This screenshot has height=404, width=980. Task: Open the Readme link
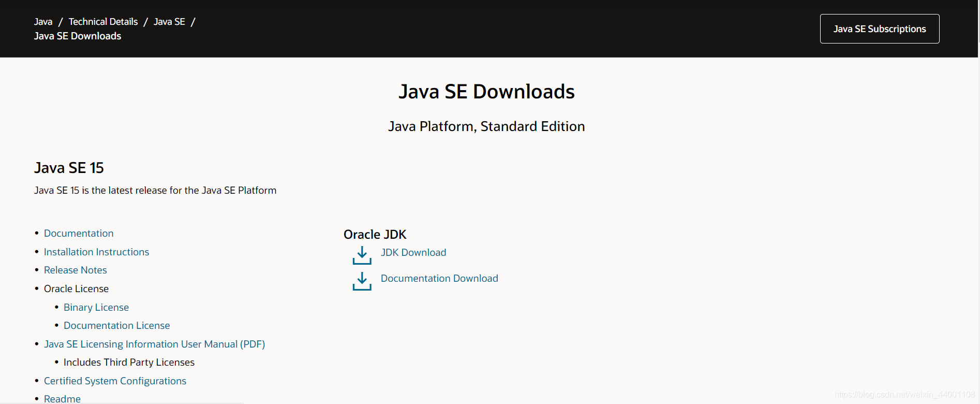coord(62,398)
